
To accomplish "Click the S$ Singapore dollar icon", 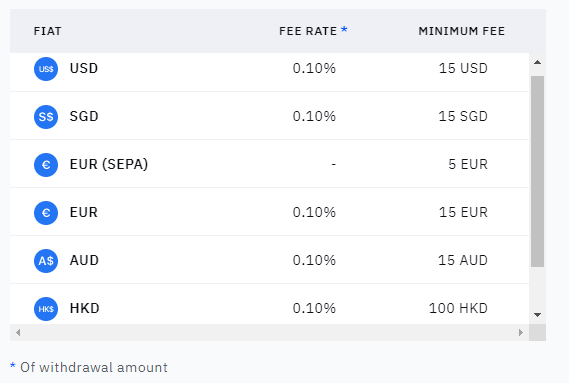I will pyautogui.click(x=46, y=117).
